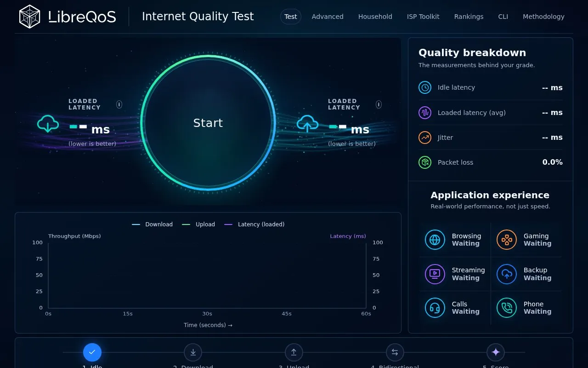Viewport: 588px width, 368px height.
Task: Click the Idle step checkmark circle
Action: click(92, 352)
